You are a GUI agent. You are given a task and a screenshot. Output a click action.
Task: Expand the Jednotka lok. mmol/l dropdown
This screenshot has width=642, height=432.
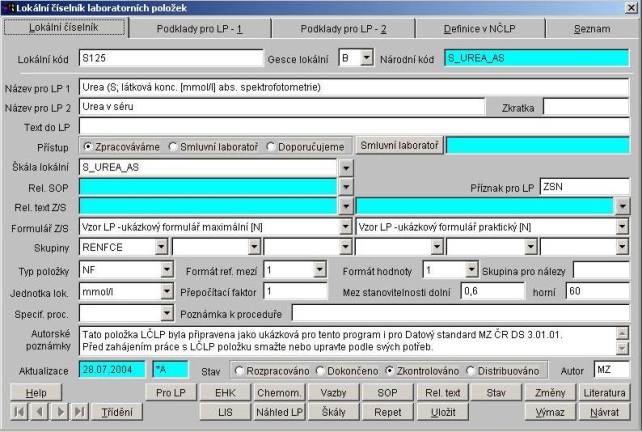[x=166, y=291]
